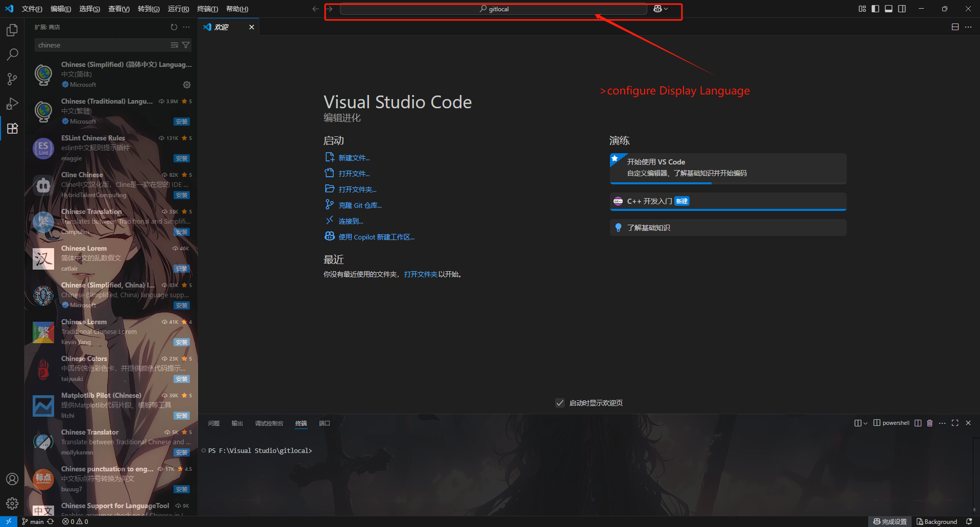This screenshot has height=527, width=980.
Task: Open the extension filter funnel menu
Action: coord(186,45)
